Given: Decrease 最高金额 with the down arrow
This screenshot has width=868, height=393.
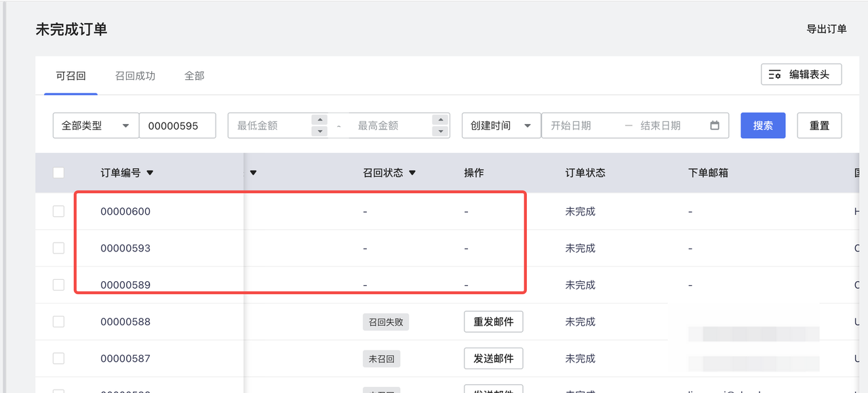Looking at the screenshot, I should tap(440, 131).
